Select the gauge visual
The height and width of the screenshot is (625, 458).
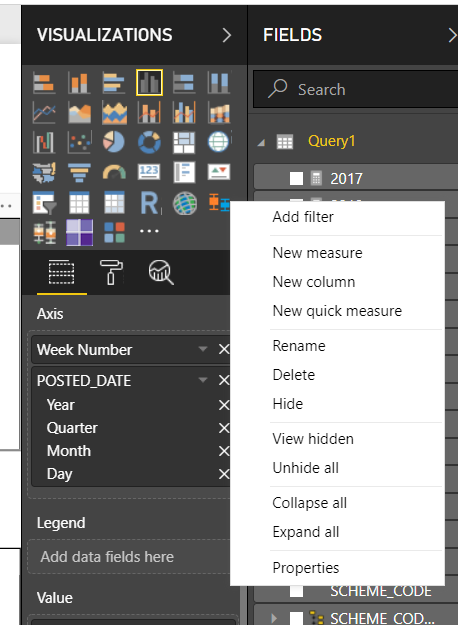tap(114, 172)
